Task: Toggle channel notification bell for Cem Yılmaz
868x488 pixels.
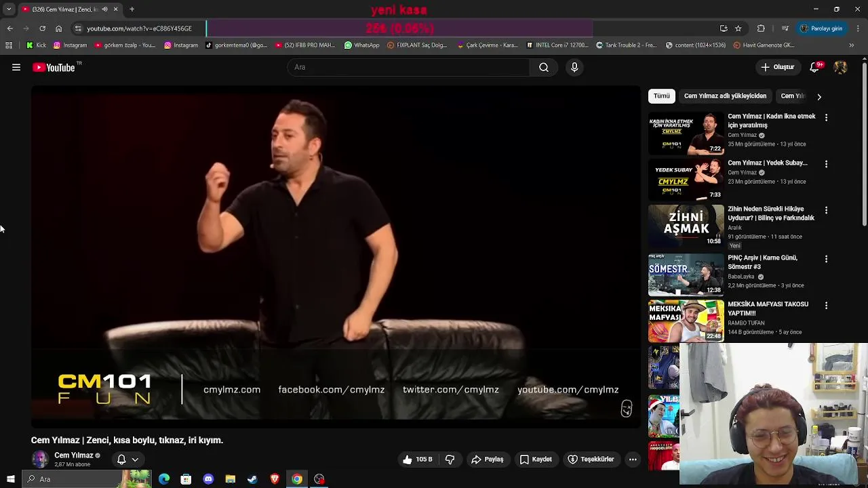Action: [x=121, y=460]
